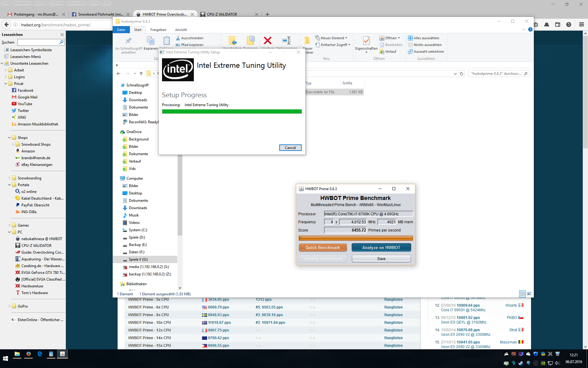Screen dimensions: 588x368
Task: Click the HWBOT Processor field
Action: click(x=369, y=214)
